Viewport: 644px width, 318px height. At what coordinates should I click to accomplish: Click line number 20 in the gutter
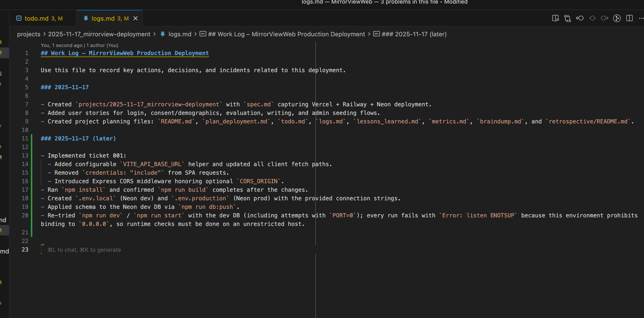click(x=25, y=215)
